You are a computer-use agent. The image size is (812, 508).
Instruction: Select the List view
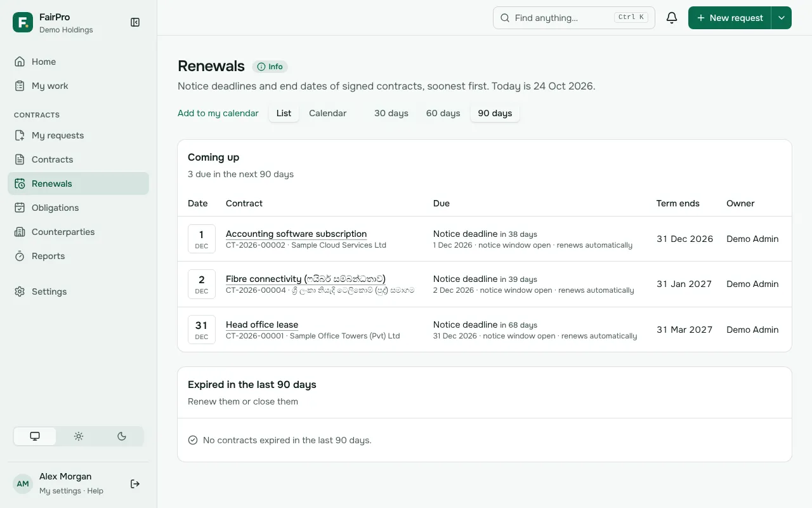click(284, 113)
